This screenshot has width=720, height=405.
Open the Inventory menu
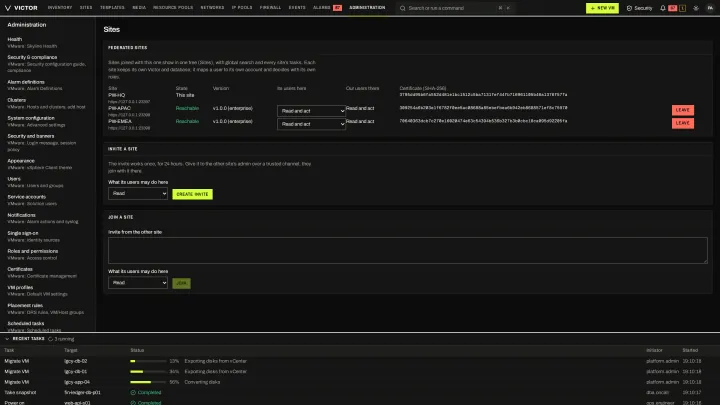(x=60, y=8)
